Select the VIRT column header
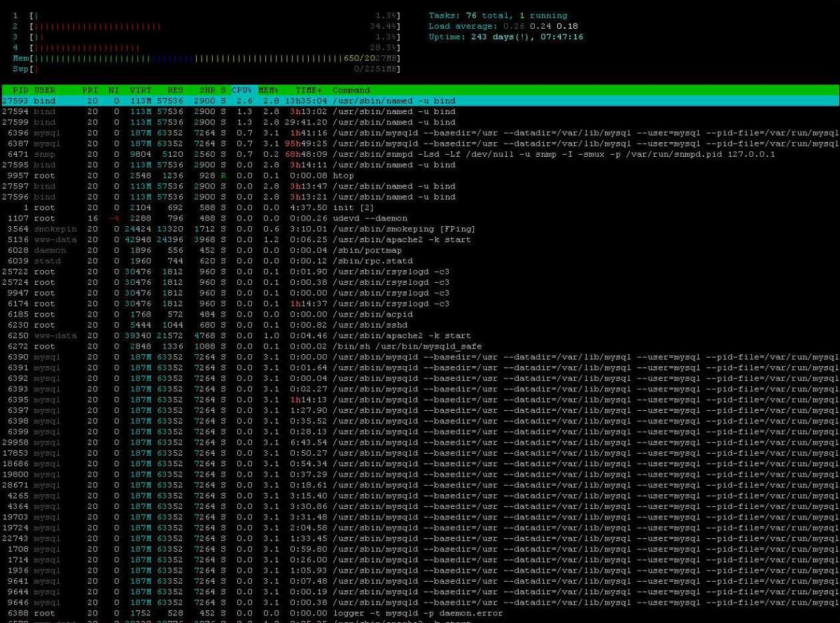The width and height of the screenshot is (840, 623). coord(141,90)
